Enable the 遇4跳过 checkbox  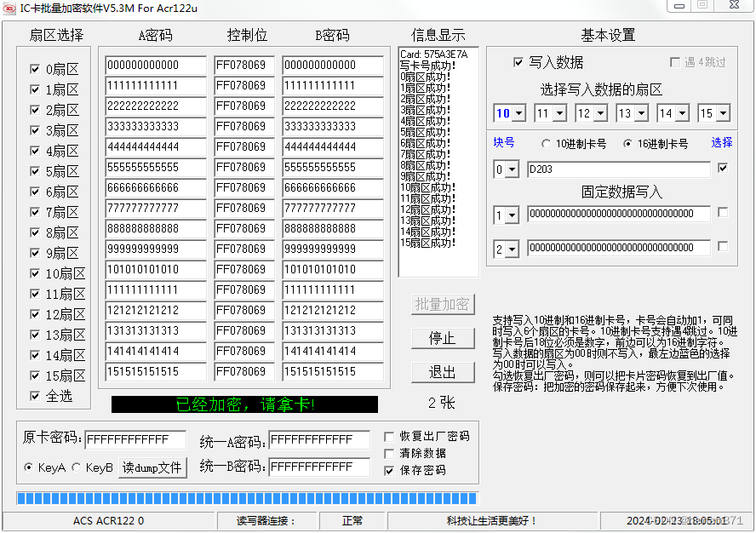pos(675,62)
